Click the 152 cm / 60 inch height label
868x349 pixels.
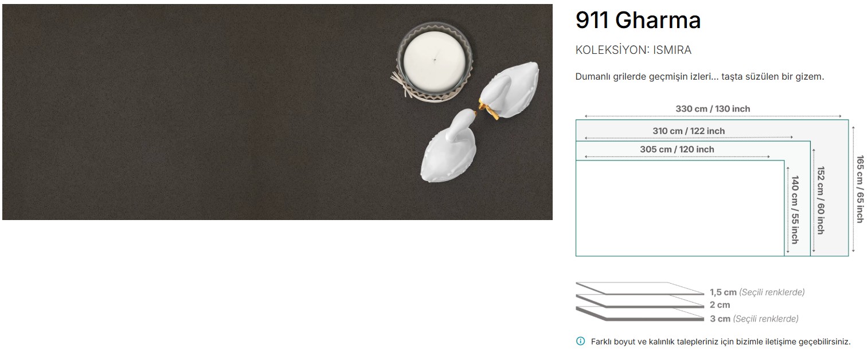click(x=820, y=200)
